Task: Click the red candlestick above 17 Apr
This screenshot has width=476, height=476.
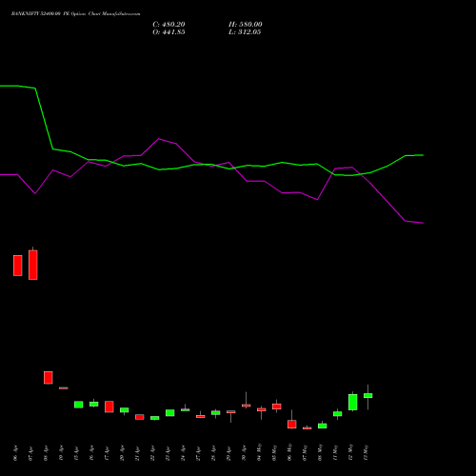Action: click(x=109, y=407)
